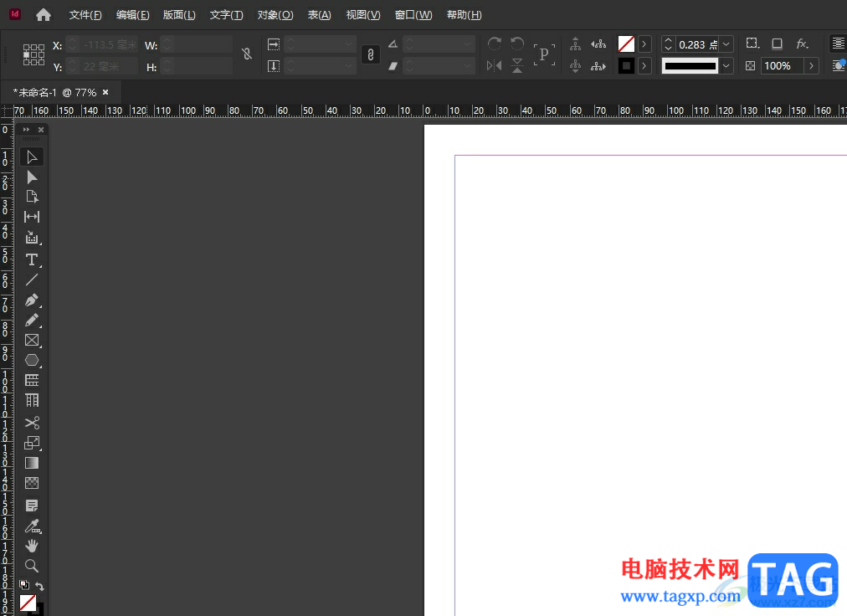Choose the Hand tool
The image size is (847, 616).
[32, 546]
